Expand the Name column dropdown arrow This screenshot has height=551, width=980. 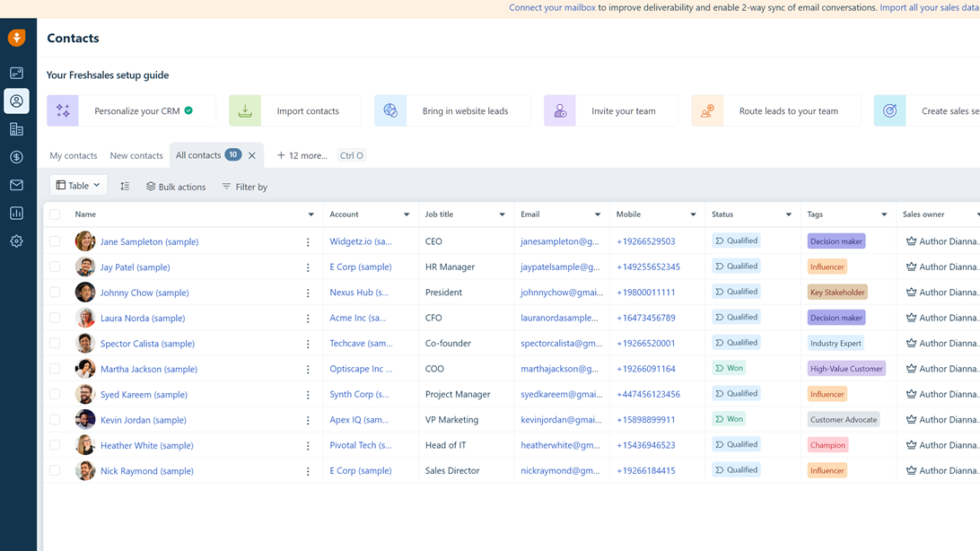click(x=311, y=214)
